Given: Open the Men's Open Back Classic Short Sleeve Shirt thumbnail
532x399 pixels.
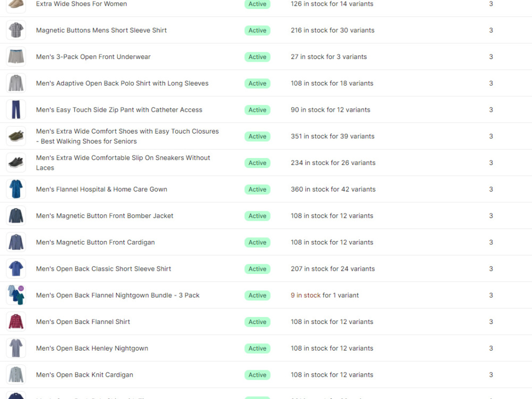Looking at the screenshot, I should (16, 268).
